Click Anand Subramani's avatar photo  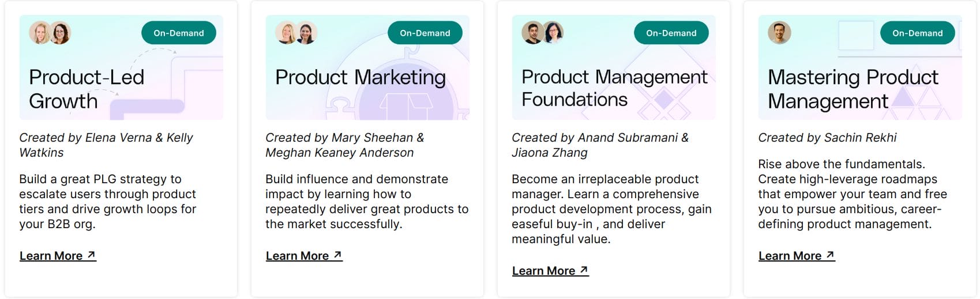tap(532, 33)
